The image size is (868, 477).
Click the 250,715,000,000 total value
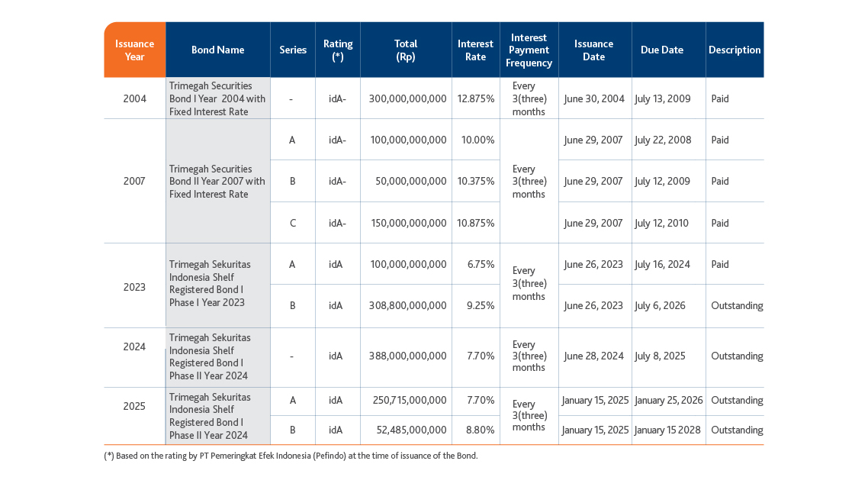click(410, 400)
